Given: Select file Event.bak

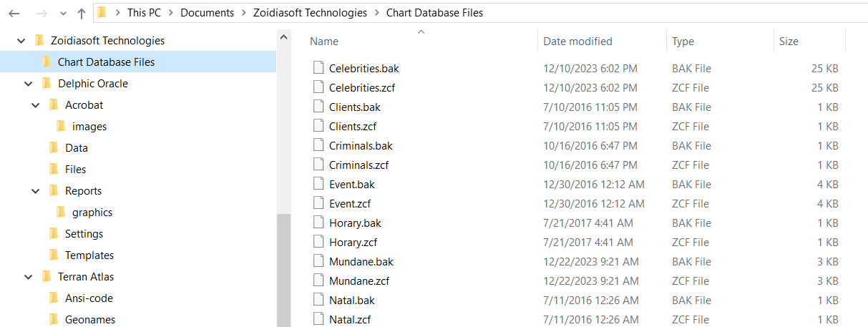Looking at the screenshot, I should point(352,185).
